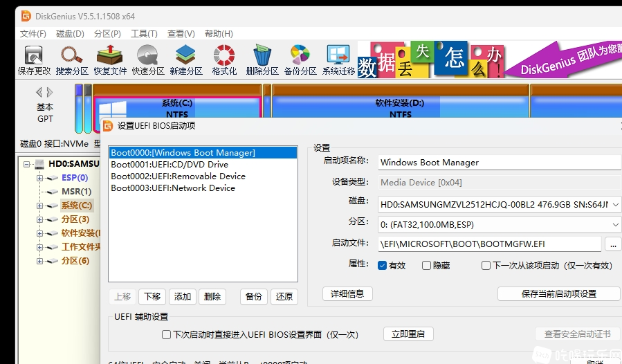Open the 分区(P) menu
Viewport: 622px width, 364px height.
pyautogui.click(x=107, y=34)
